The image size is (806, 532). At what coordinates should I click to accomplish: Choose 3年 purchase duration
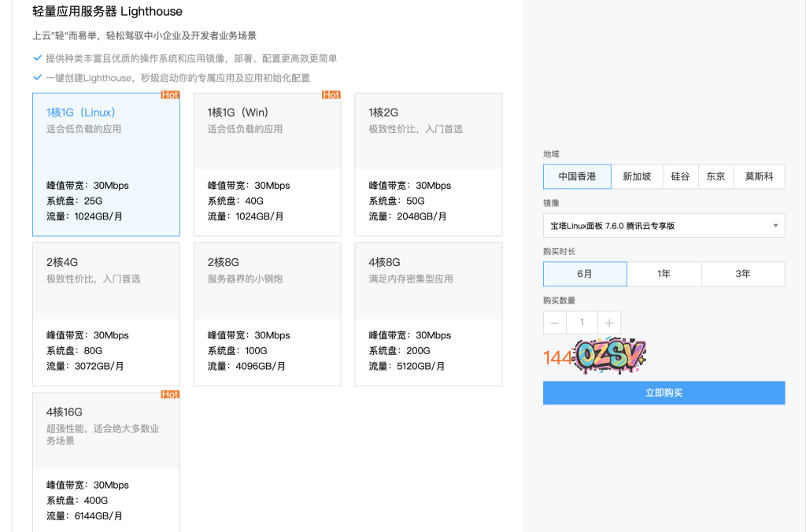pos(743,274)
